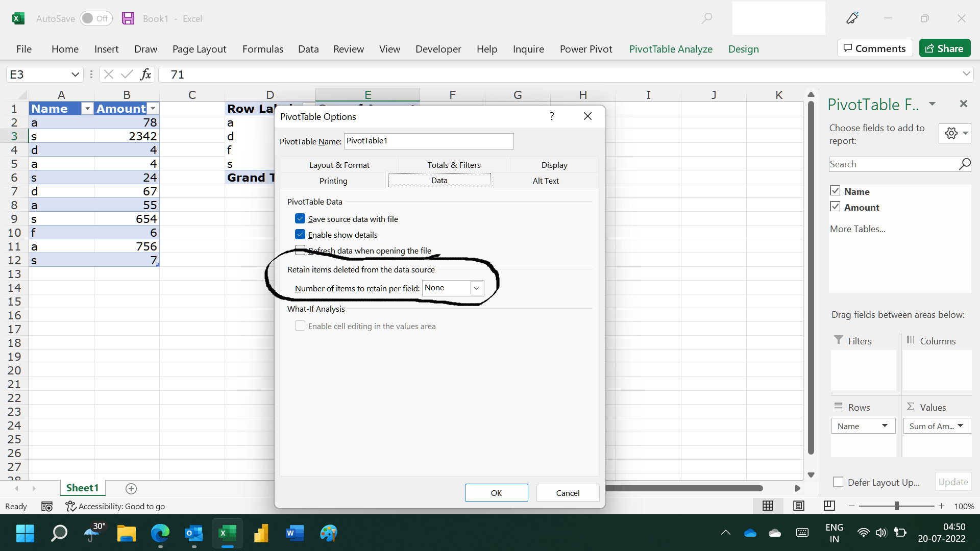980x551 pixels.
Task: Toggle the AutoSave switch
Action: pos(96,18)
